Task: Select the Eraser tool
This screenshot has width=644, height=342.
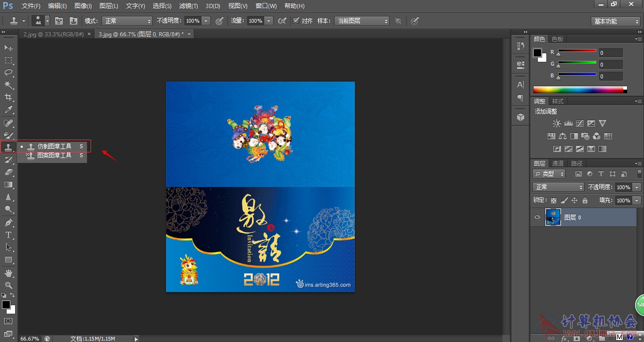Action: [8, 172]
